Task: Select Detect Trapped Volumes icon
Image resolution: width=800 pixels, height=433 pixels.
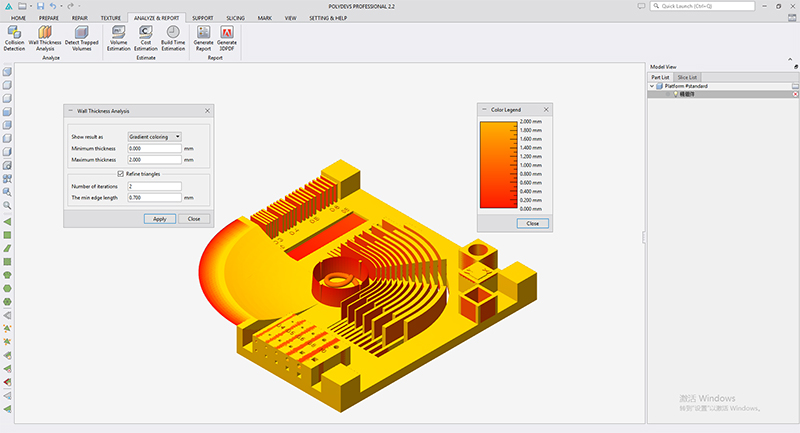Action: click(82, 38)
